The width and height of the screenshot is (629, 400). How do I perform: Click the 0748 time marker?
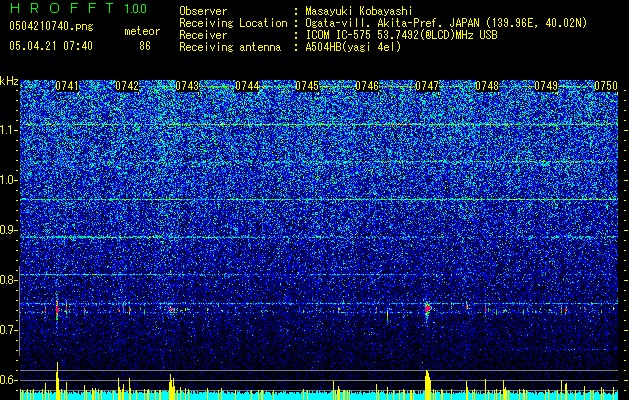pyautogui.click(x=487, y=86)
